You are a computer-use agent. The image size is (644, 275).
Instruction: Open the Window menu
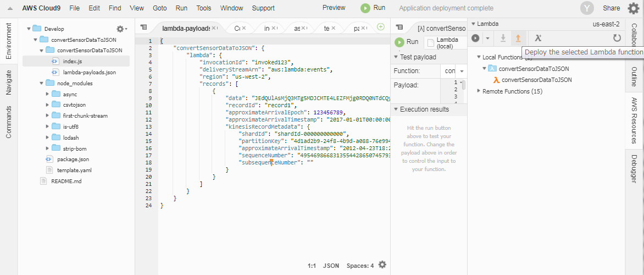232,8
